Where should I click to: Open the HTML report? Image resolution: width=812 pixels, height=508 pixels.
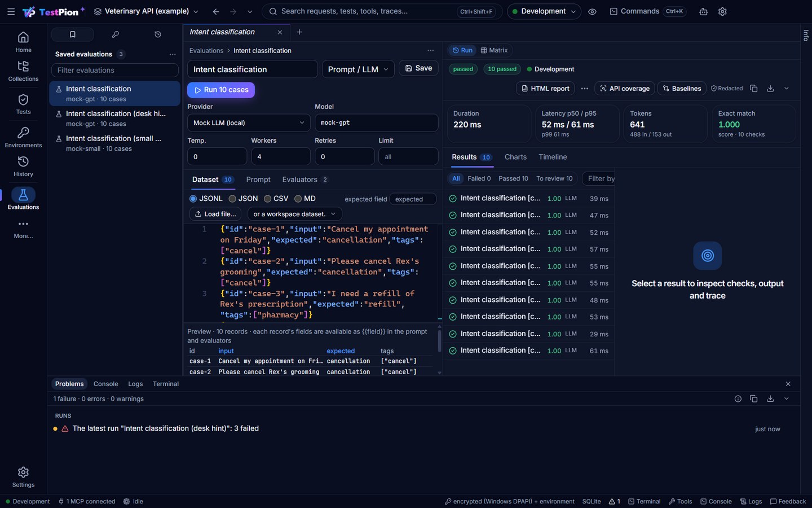(x=545, y=89)
